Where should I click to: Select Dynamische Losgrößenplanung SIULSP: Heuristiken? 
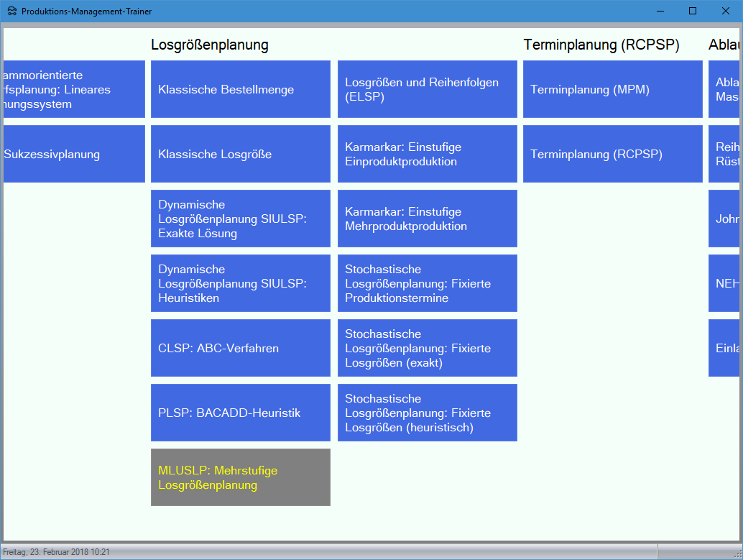coord(240,283)
